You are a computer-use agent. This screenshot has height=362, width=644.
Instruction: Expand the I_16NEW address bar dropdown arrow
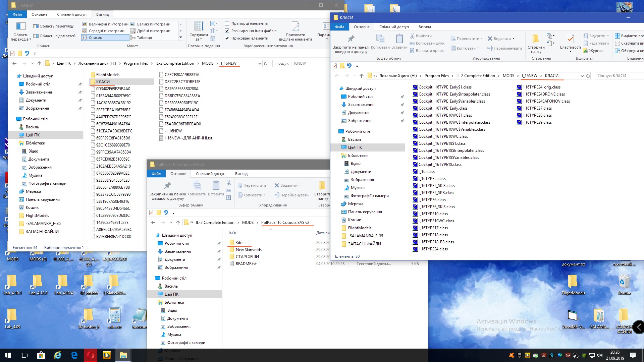coord(260,63)
